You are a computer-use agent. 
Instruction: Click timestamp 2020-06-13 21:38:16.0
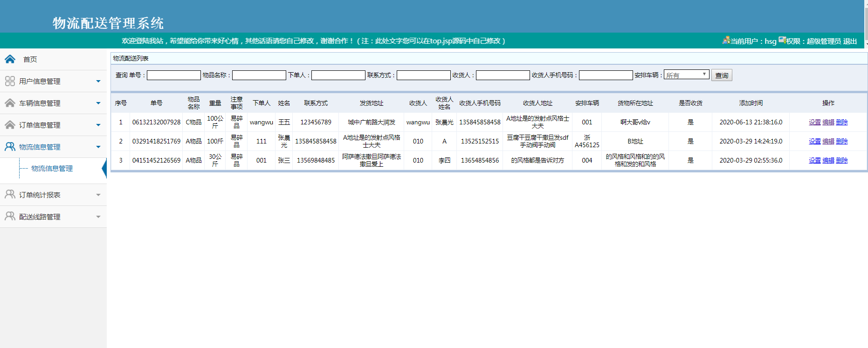point(751,122)
